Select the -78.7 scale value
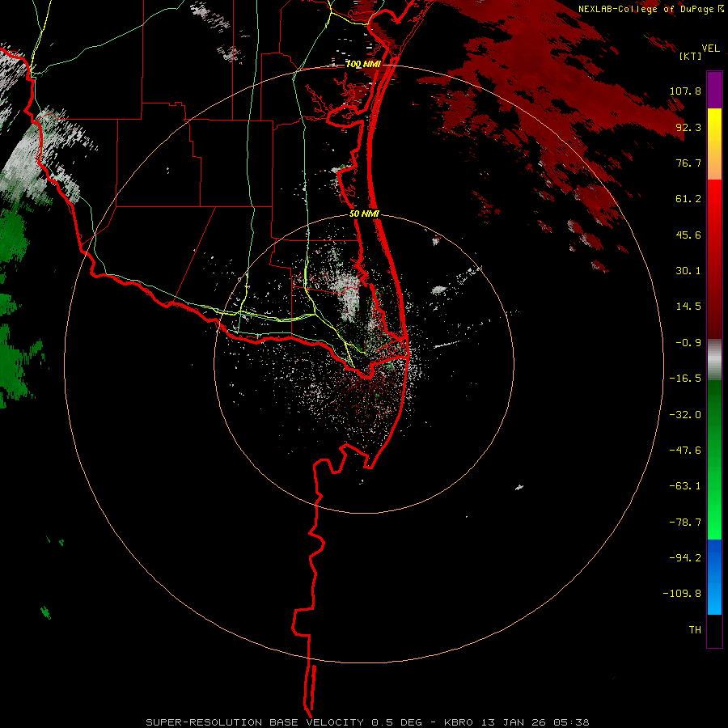The width and height of the screenshot is (728, 728). point(685,523)
